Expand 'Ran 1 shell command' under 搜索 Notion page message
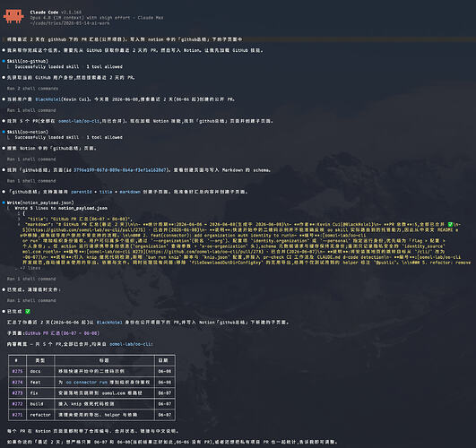 click(x=31, y=159)
